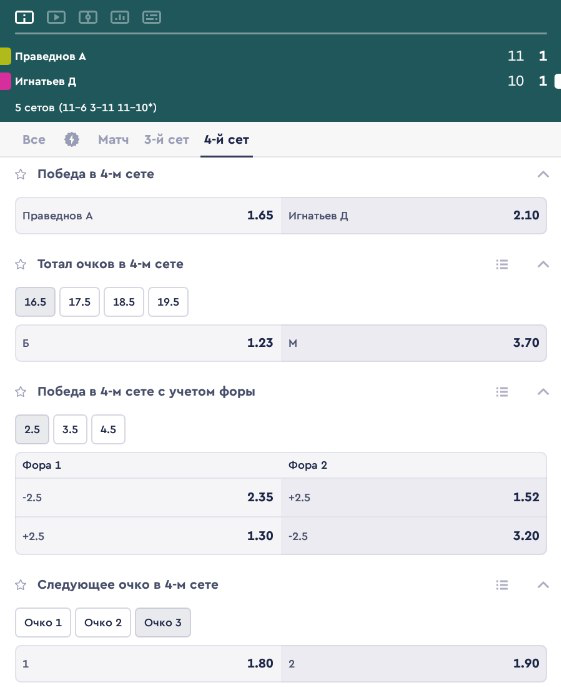The width and height of the screenshot is (561, 687).
Task: Collapse the Победа в 4-м сете section
Action: [543, 174]
